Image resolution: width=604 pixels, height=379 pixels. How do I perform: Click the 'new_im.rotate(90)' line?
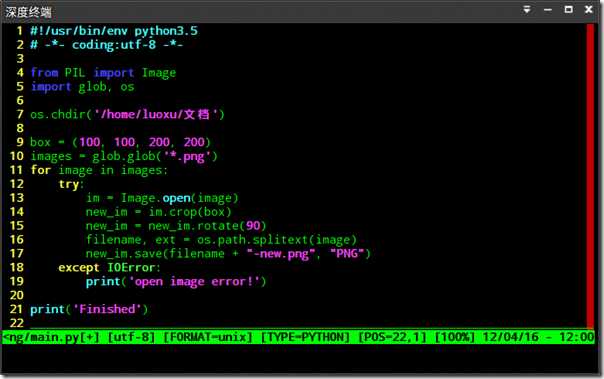(x=176, y=226)
